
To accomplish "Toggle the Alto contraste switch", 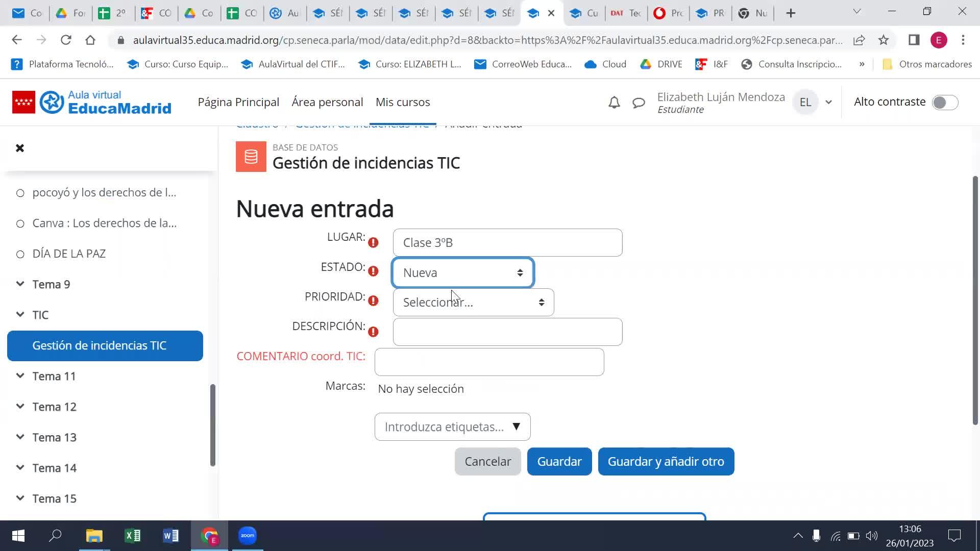I will tap(945, 103).
